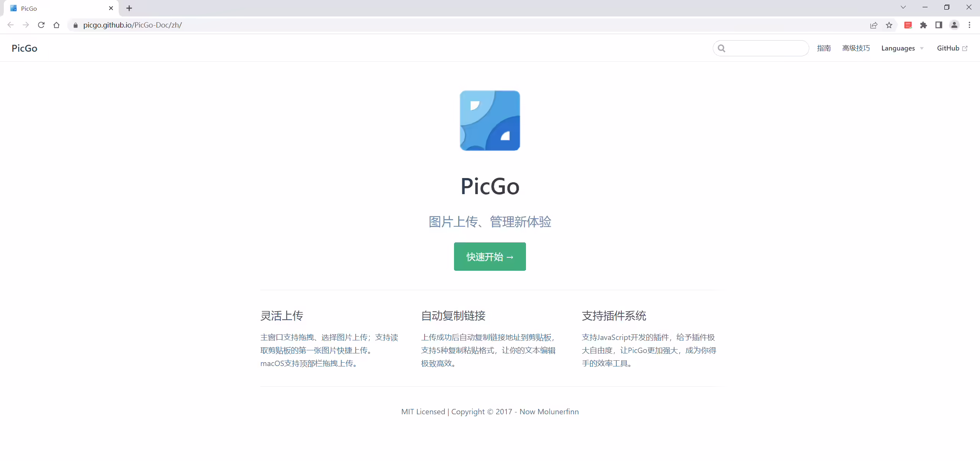This screenshot has width=980, height=461.
Task: Click the browser back arrow
Action: tap(10, 25)
